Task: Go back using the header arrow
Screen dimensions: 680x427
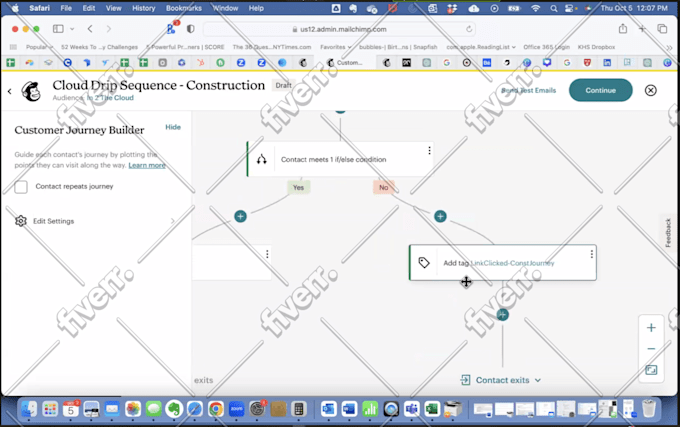Action: point(10,91)
